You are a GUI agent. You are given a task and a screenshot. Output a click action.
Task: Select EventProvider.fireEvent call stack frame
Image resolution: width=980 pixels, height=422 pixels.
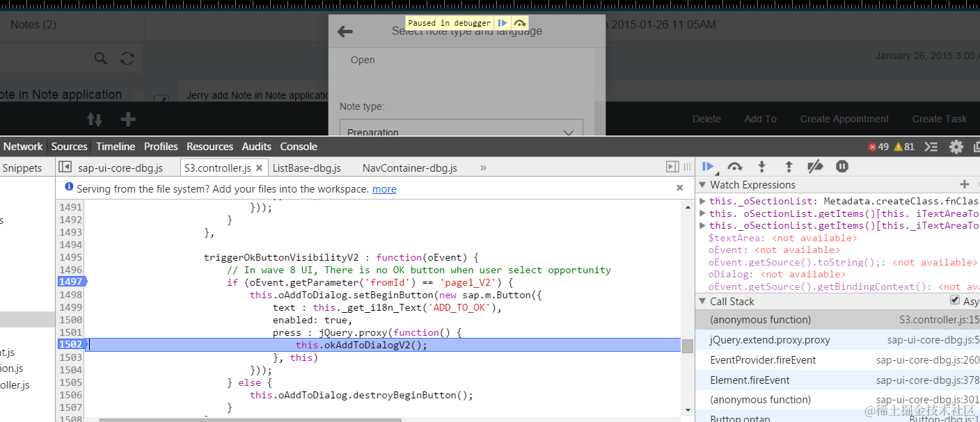pos(837,360)
